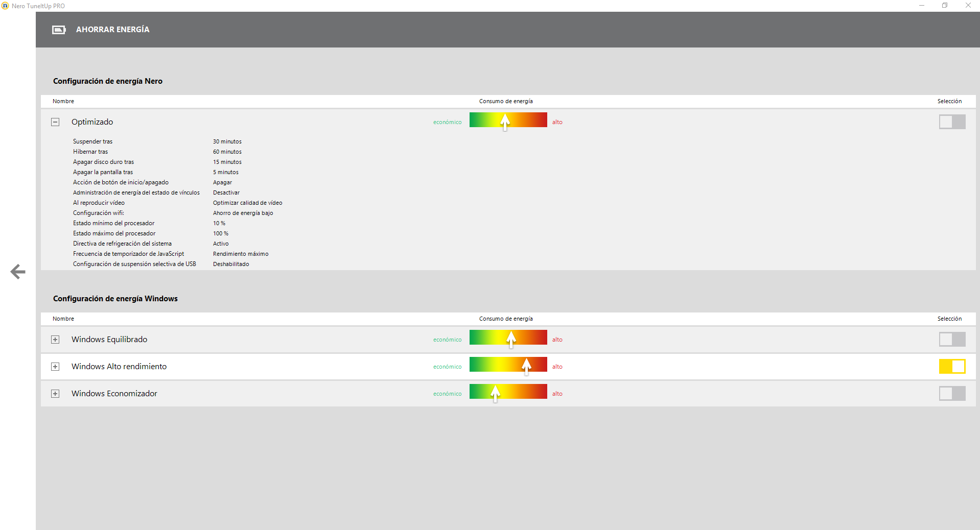Viewport: 980px width, 530px height.
Task: Go back using the left arrow icon
Action: pos(18,272)
